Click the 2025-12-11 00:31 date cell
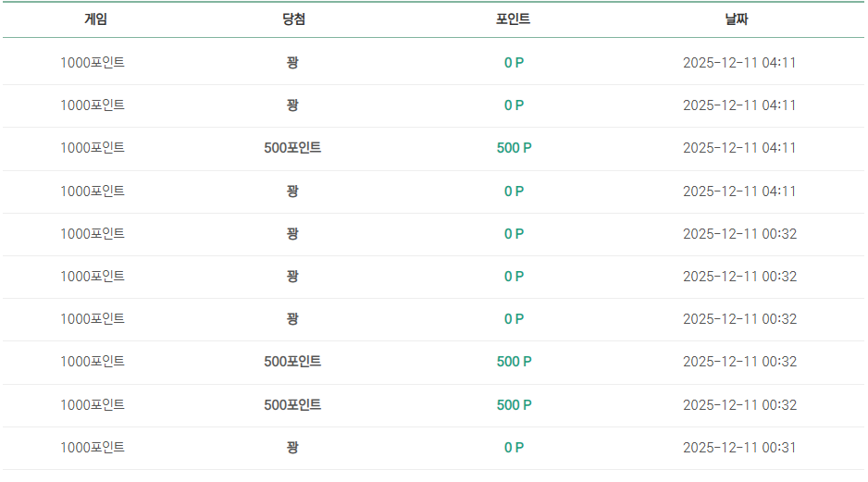 point(739,448)
